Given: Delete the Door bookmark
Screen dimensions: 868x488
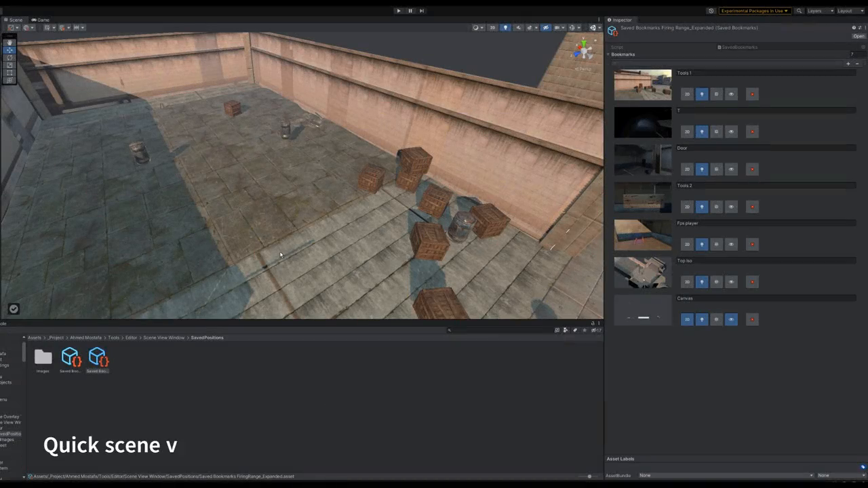Looking at the screenshot, I should (752, 169).
